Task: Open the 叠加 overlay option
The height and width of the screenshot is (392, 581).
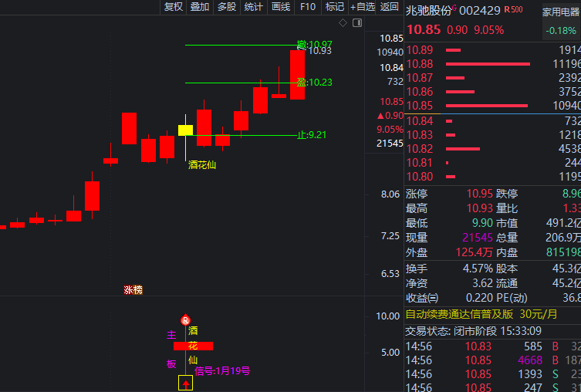Action: point(200,7)
